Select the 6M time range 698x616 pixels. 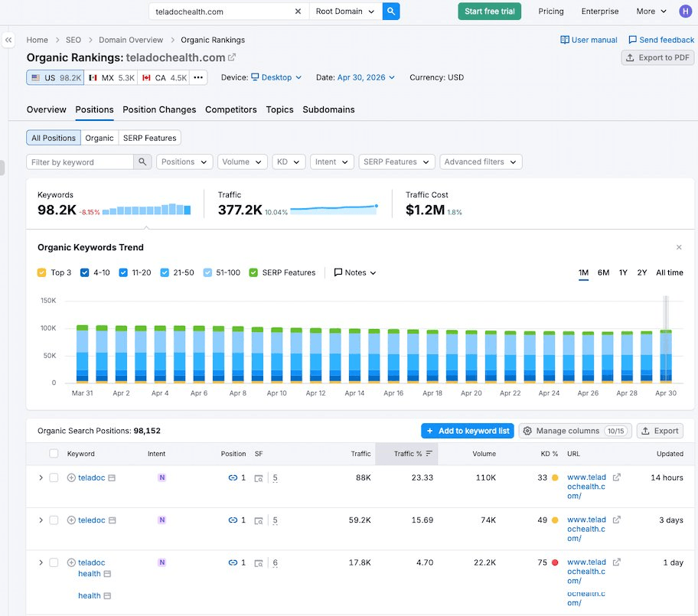[603, 272]
